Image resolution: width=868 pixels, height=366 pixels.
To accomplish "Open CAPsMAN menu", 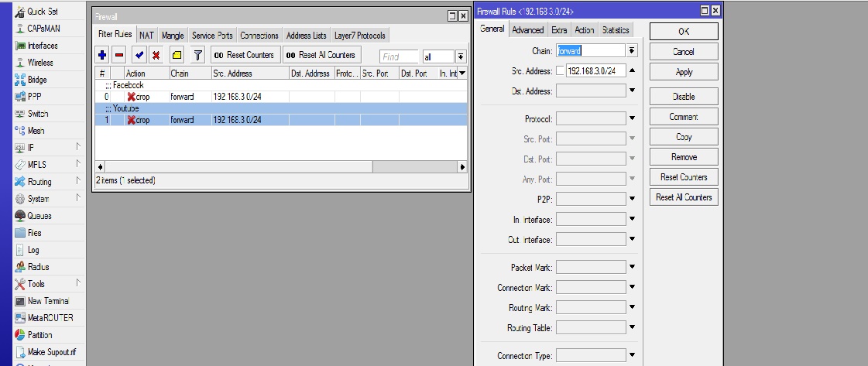I will 43,29.
